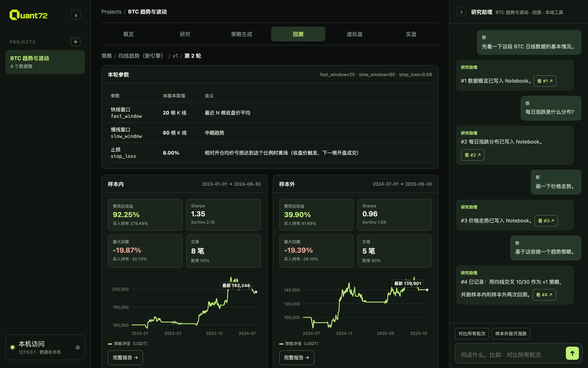Screen dimensions: 588x368
Task: Open the 虚拟盘 tab
Action: [355, 34]
